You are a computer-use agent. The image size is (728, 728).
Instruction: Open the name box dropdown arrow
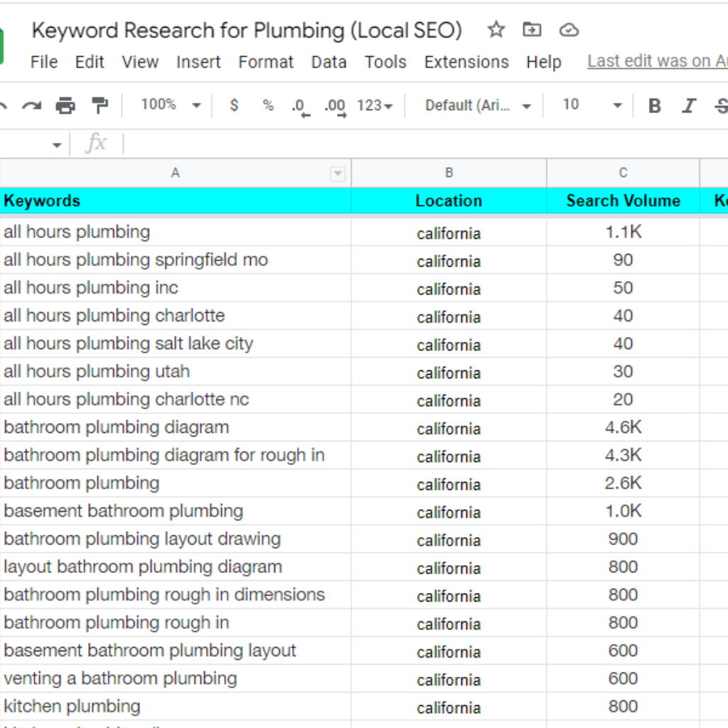click(x=57, y=145)
